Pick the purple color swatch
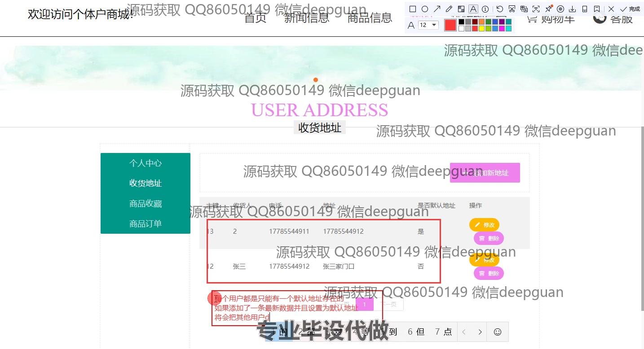This screenshot has height=349, width=644. click(x=502, y=22)
